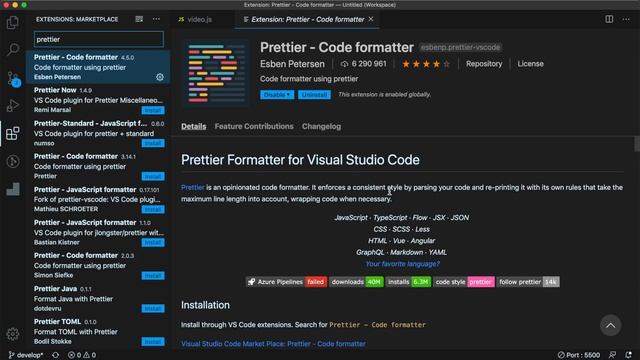Image resolution: width=640 pixels, height=360 pixels.
Task: Open feedback icon in status bar
Action: coord(612,355)
